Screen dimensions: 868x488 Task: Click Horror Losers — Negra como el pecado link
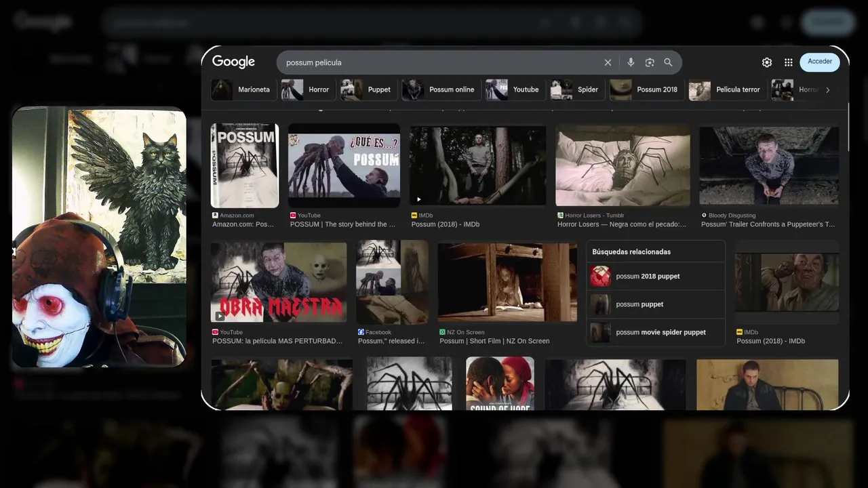[622, 224]
